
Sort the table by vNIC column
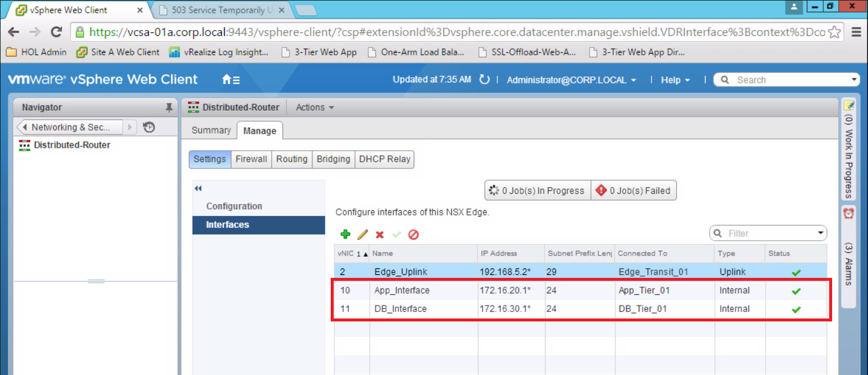(x=352, y=253)
